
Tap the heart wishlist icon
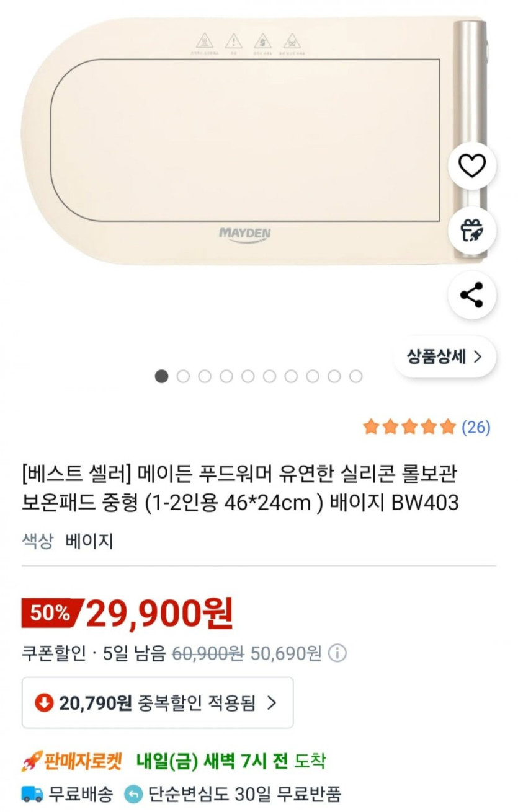tap(472, 165)
